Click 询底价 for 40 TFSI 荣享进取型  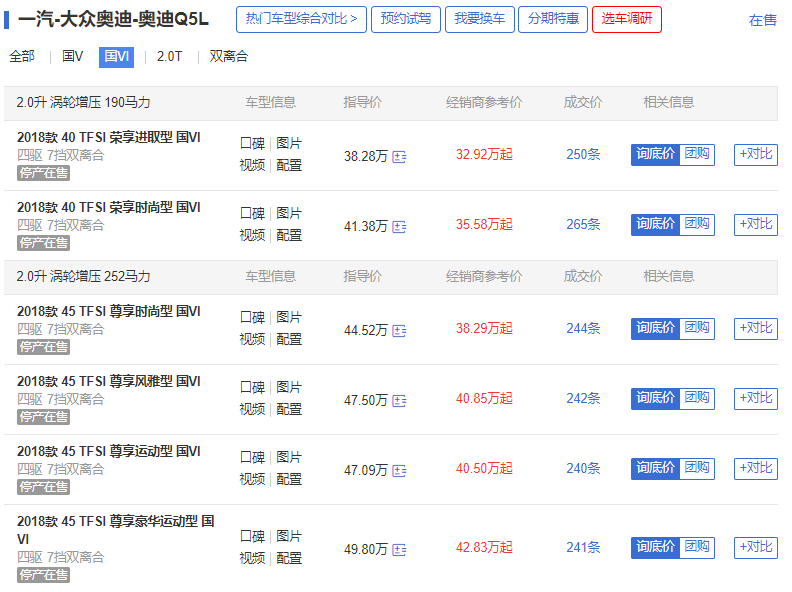(x=655, y=154)
